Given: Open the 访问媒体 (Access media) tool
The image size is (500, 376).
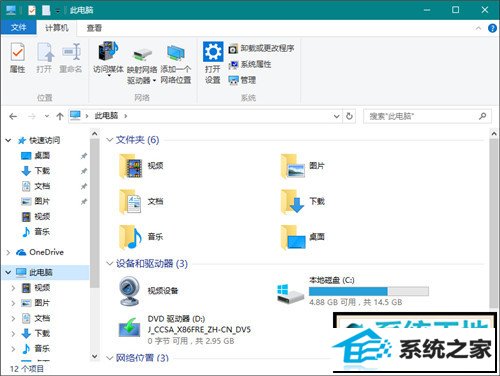Looking at the screenshot, I should pyautogui.click(x=108, y=58).
